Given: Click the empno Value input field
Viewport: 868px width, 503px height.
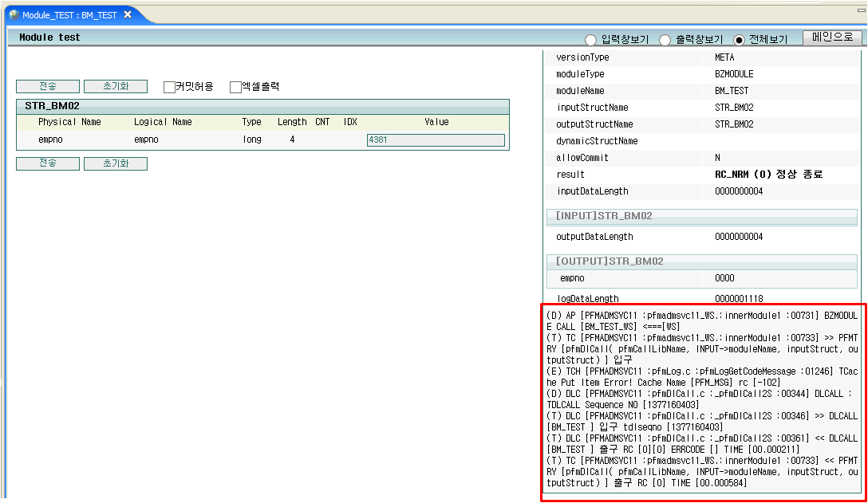Looking at the screenshot, I should point(435,140).
